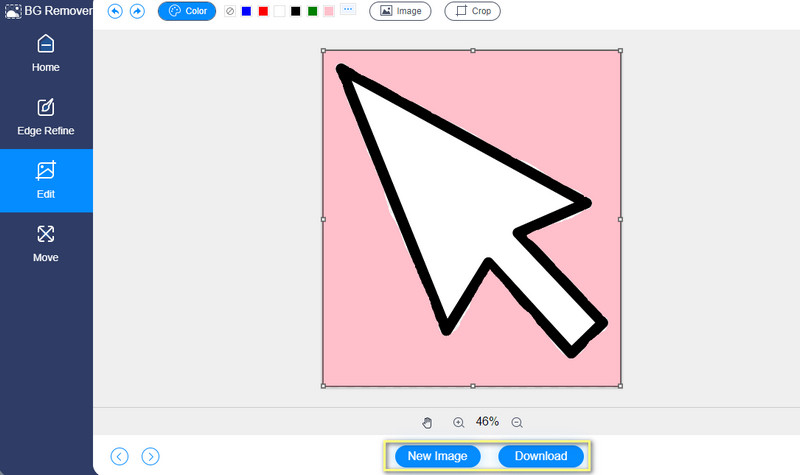Screen dimensions: 800x475
Task: Choose the no-color transparent swatch
Action: pyautogui.click(x=231, y=12)
